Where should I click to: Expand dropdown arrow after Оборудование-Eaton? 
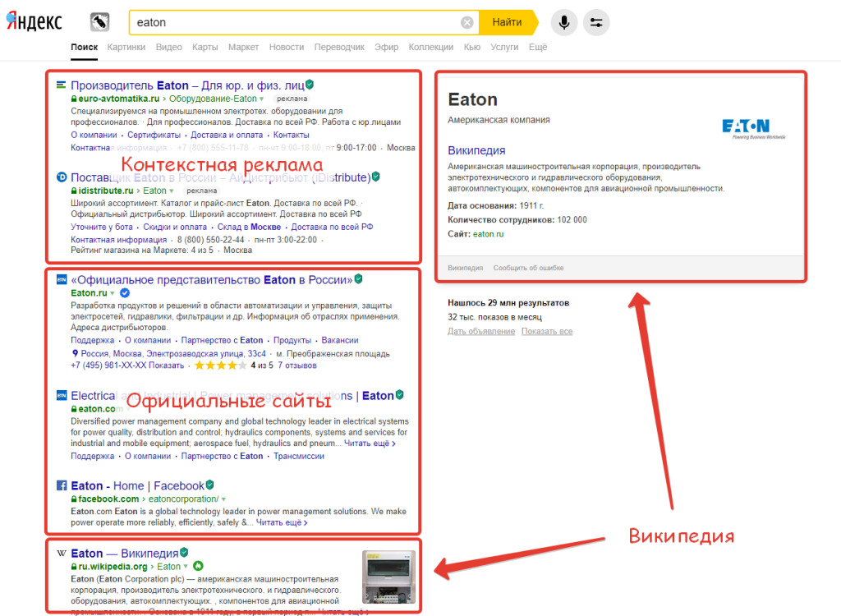(x=262, y=99)
